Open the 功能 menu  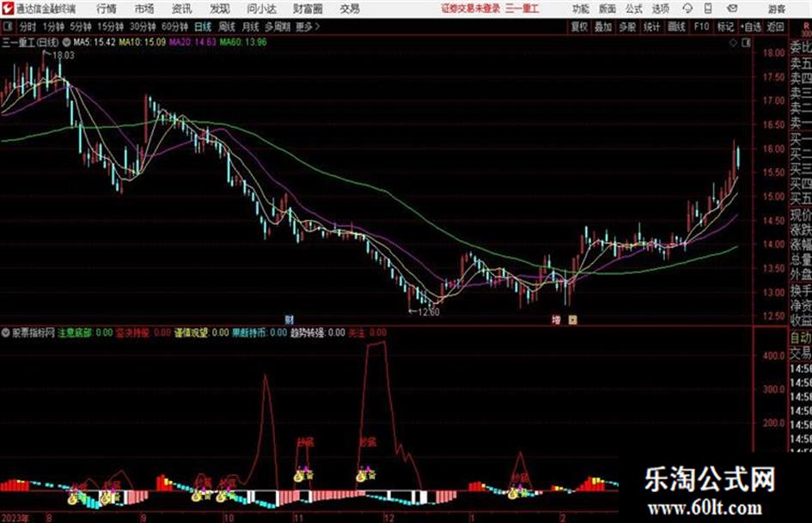coord(581,9)
